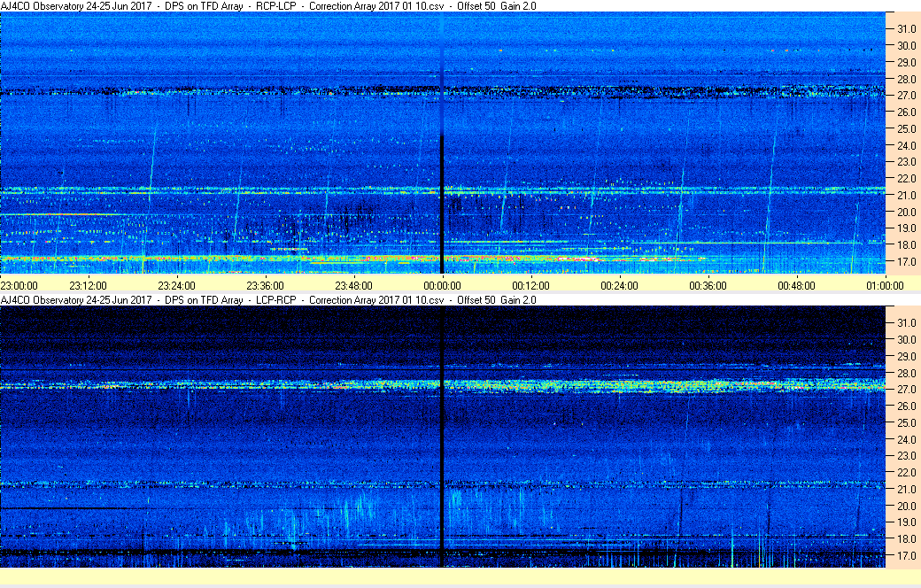Image resolution: width=921 pixels, height=588 pixels.
Task: Select the 00:48:00 time label
Action: coord(796,285)
